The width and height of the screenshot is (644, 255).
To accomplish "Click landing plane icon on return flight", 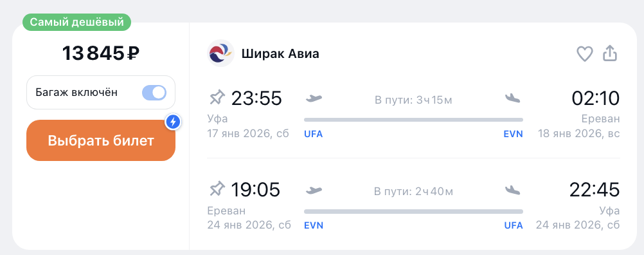I will click(x=513, y=190).
